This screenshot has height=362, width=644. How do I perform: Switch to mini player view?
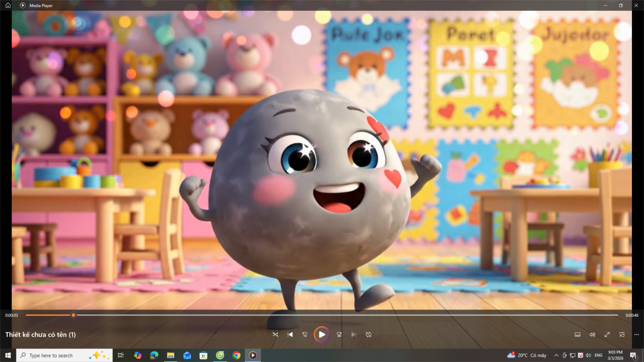(x=622, y=334)
